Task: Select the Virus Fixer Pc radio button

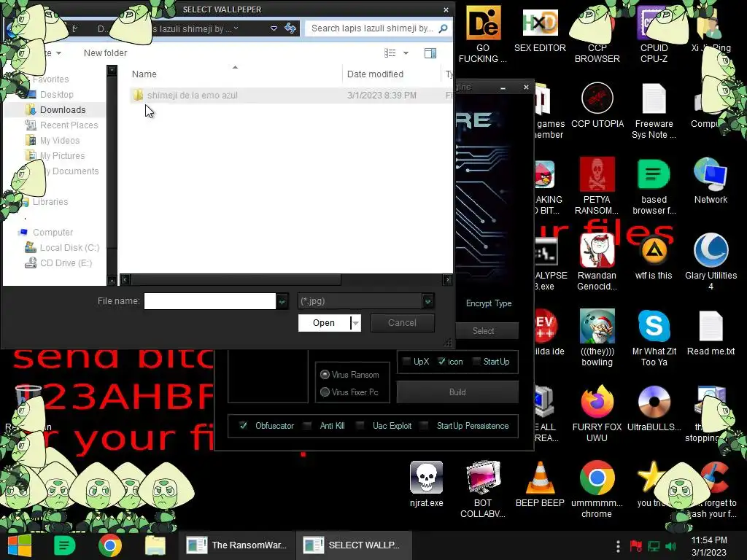Action: coord(325,392)
